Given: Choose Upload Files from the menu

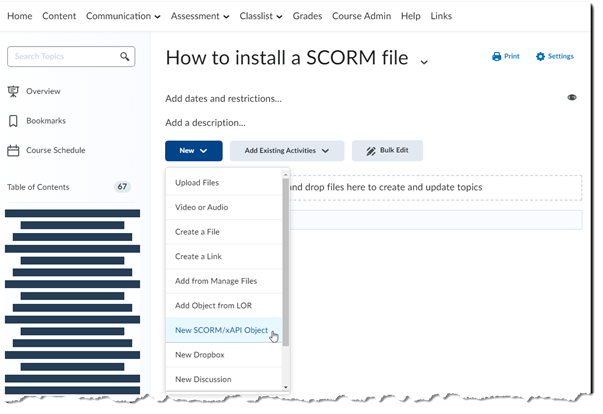Looking at the screenshot, I should (x=197, y=183).
